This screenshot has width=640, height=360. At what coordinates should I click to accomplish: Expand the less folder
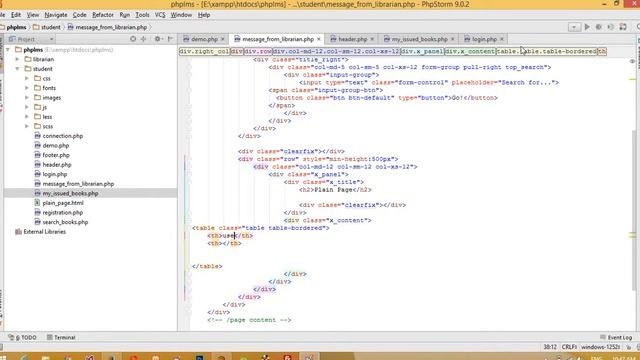tap(27, 117)
